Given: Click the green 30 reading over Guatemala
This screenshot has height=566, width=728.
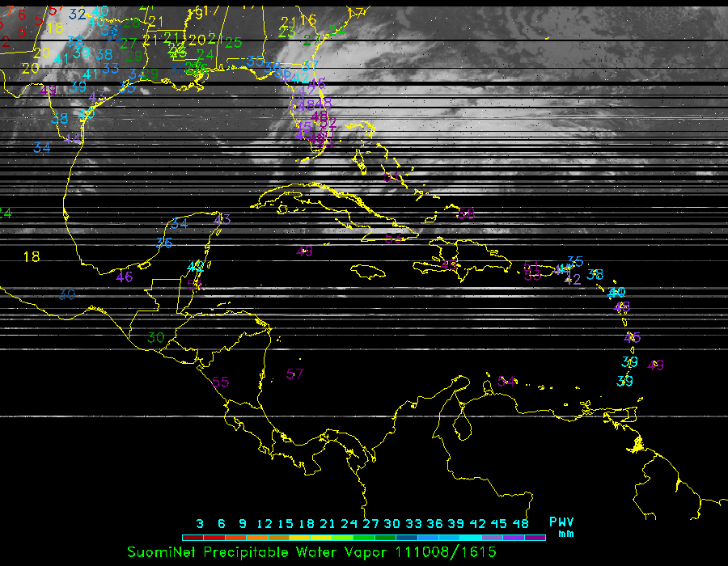Looking at the screenshot, I should click(x=156, y=337).
